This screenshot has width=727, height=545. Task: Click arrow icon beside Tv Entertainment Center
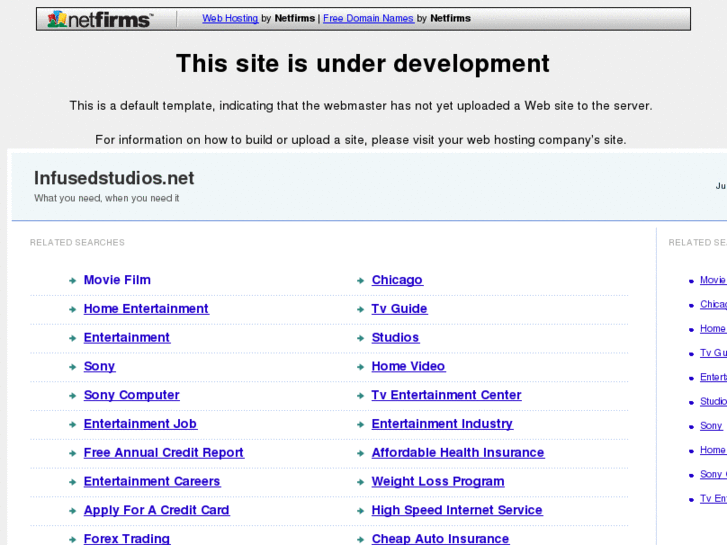[x=360, y=396]
